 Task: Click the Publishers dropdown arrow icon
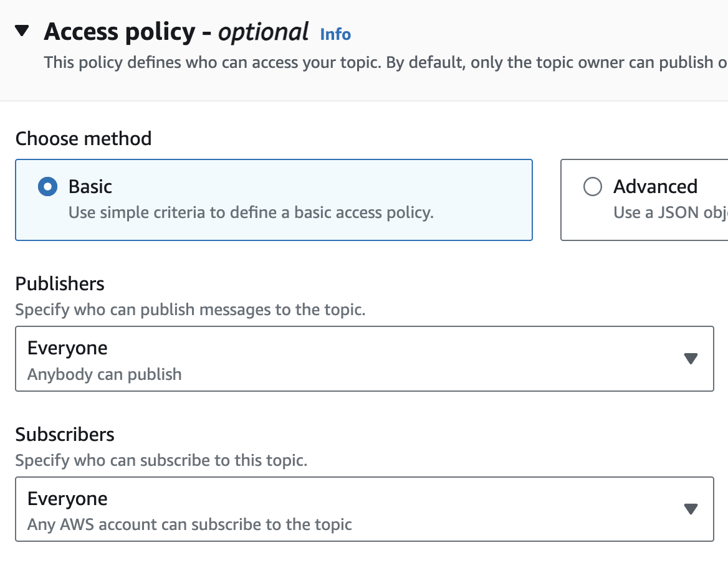690,359
